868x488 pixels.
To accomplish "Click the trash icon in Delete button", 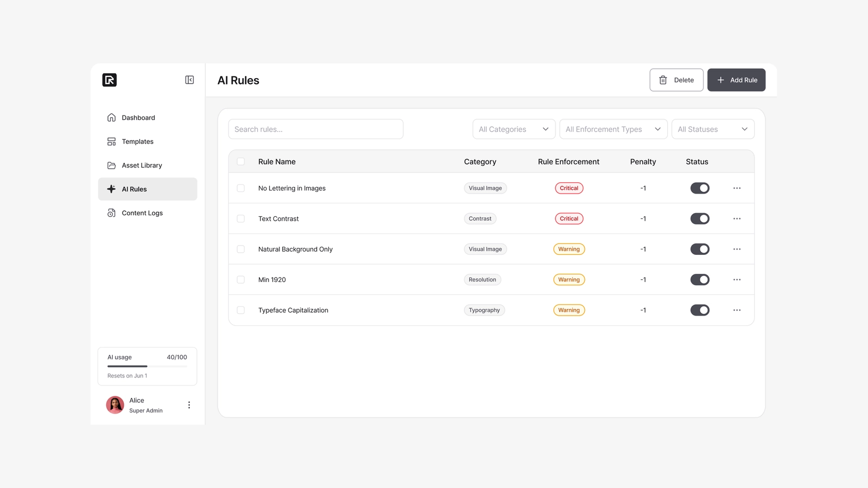I will (x=663, y=80).
